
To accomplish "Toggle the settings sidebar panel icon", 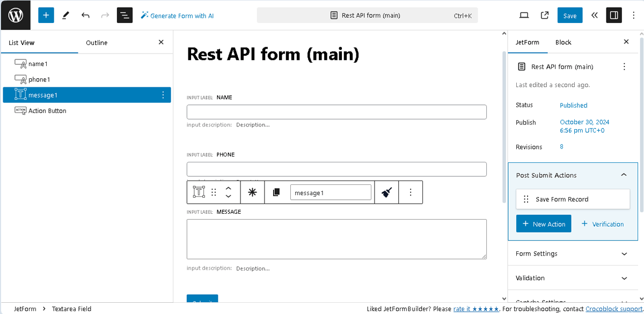I will [x=614, y=15].
